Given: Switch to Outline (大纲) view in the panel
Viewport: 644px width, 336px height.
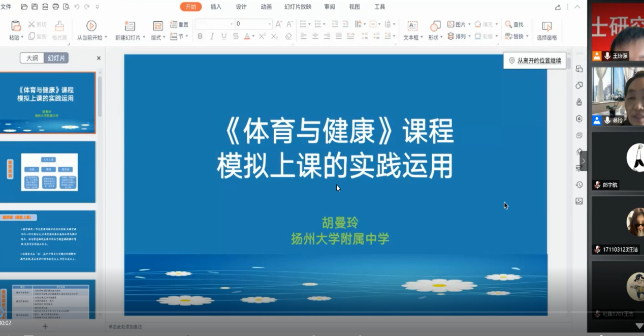Looking at the screenshot, I should point(32,58).
